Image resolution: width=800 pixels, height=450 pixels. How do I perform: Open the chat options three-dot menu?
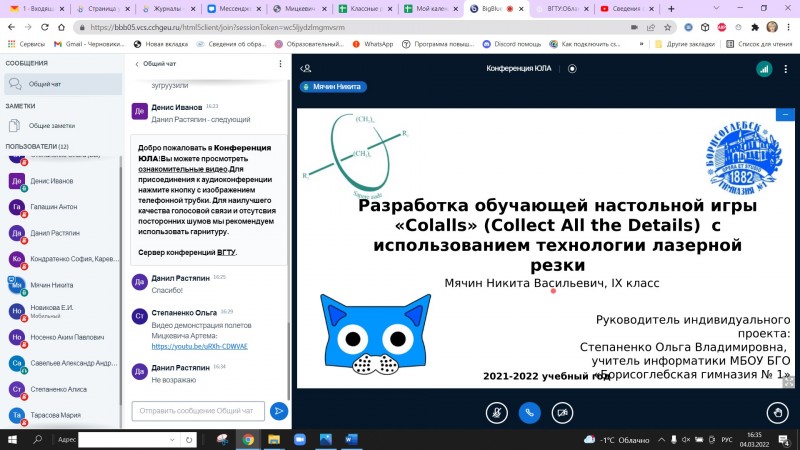click(x=282, y=63)
